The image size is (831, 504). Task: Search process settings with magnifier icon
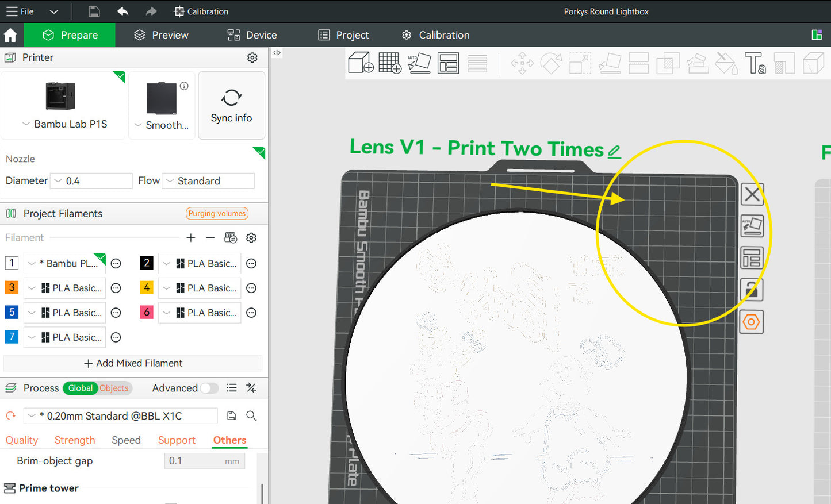click(251, 416)
